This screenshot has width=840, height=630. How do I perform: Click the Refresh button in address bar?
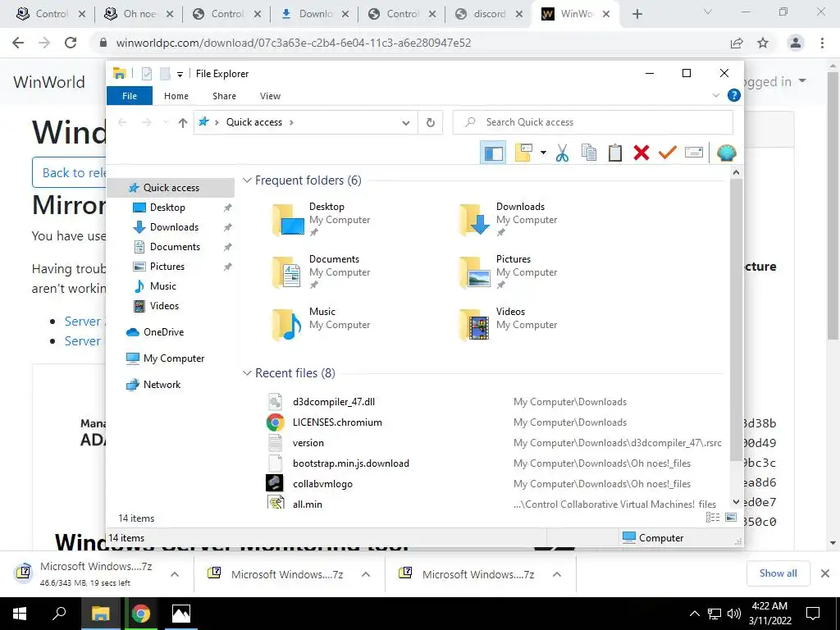(430, 123)
